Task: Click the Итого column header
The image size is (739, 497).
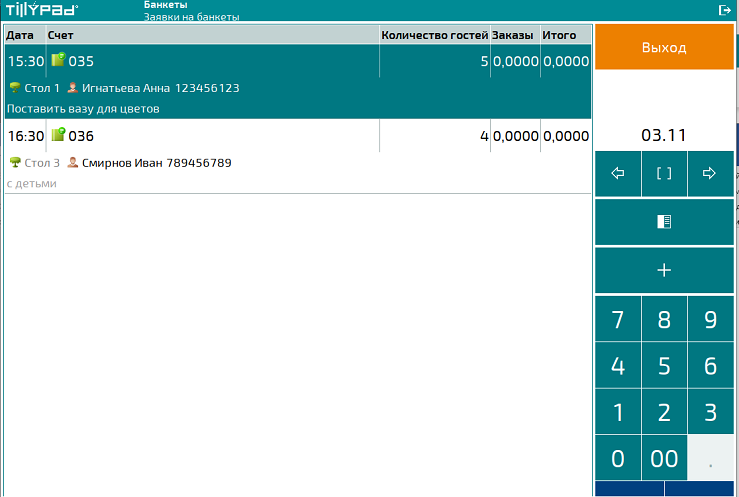Action: click(x=560, y=35)
